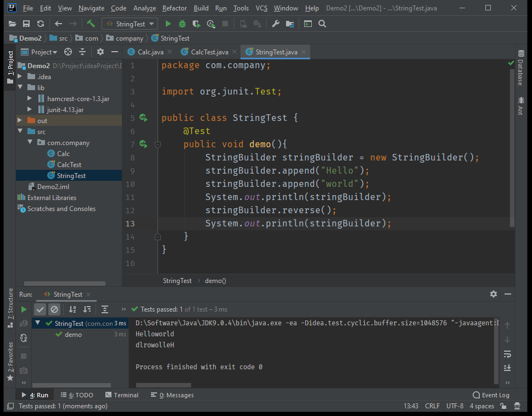The height and width of the screenshot is (416, 532).
Task: Expand hamcrest-core-1.3.jar node
Action: (x=30, y=98)
